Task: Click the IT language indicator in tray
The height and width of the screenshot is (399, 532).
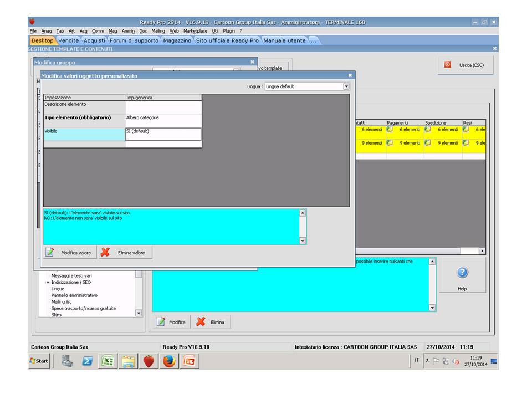Action: point(417,360)
